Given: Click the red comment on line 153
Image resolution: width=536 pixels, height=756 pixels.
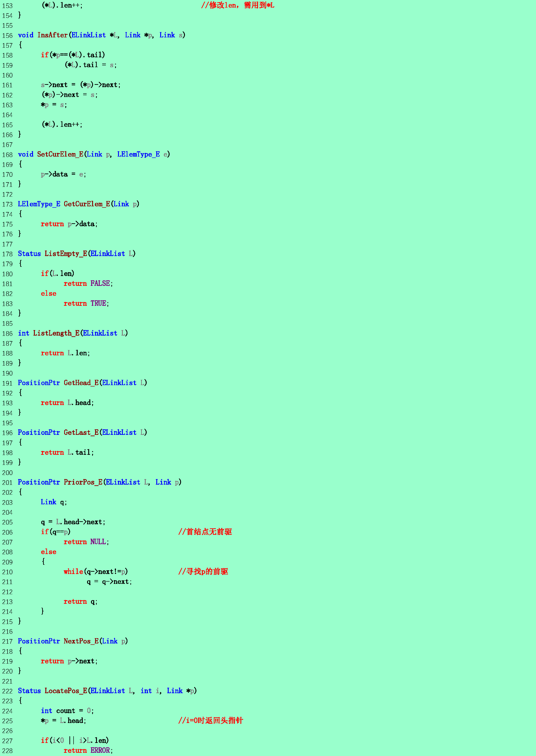Looking at the screenshot, I should [x=238, y=5].
